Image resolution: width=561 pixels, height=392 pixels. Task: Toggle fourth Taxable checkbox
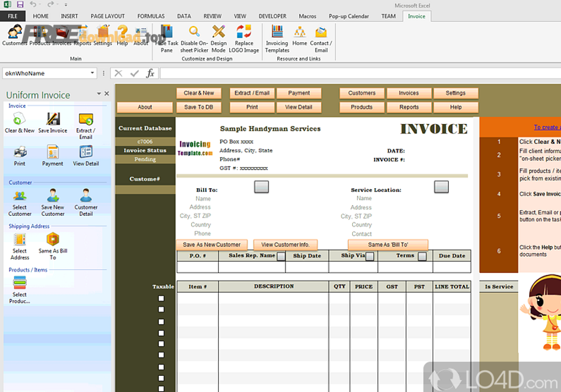coord(161,333)
